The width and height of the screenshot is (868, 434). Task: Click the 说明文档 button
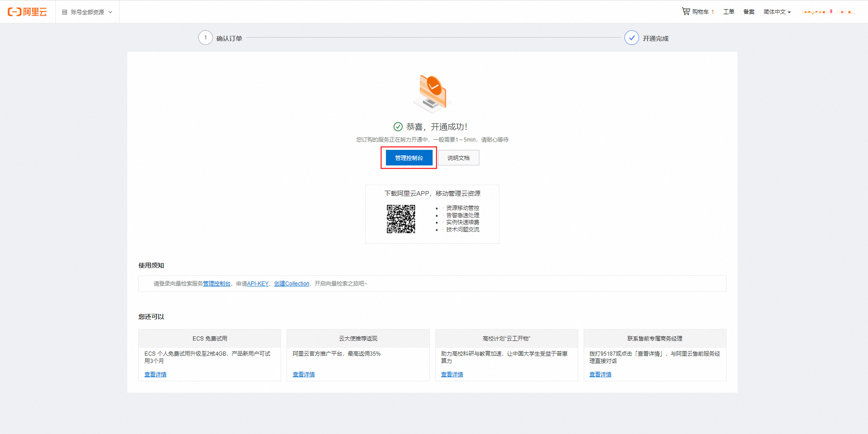tap(459, 158)
